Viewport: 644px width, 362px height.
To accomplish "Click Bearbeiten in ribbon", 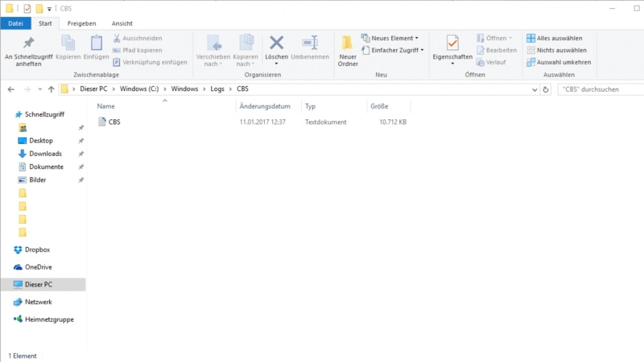I will [496, 50].
